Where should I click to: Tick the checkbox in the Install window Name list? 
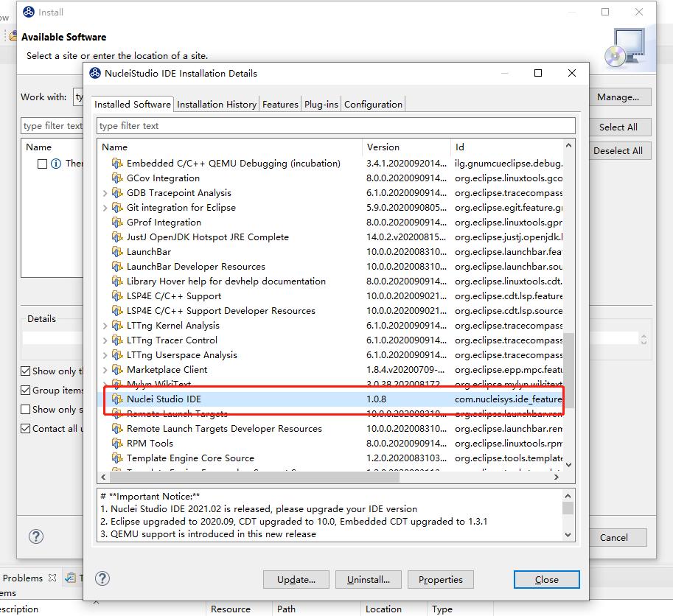42,164
